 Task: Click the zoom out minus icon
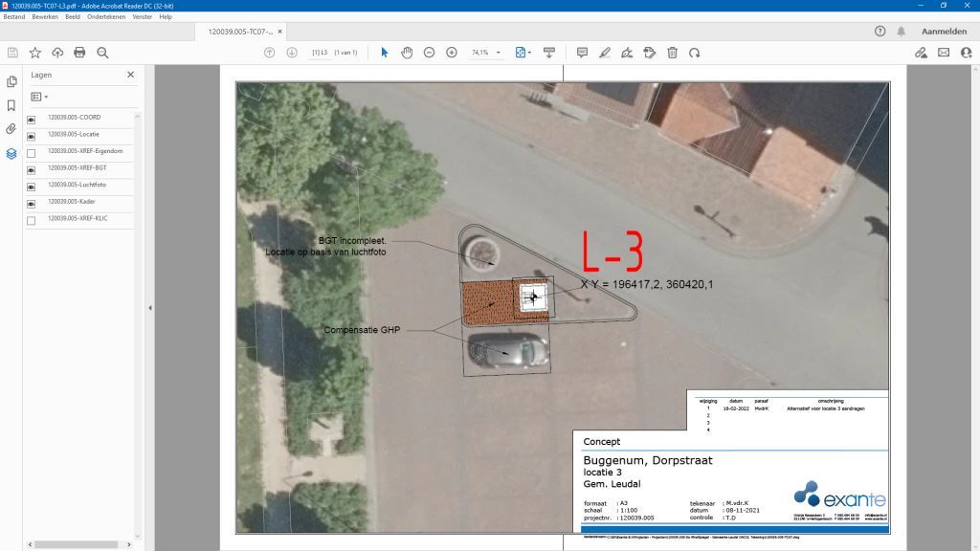click(x=429, y=53)
